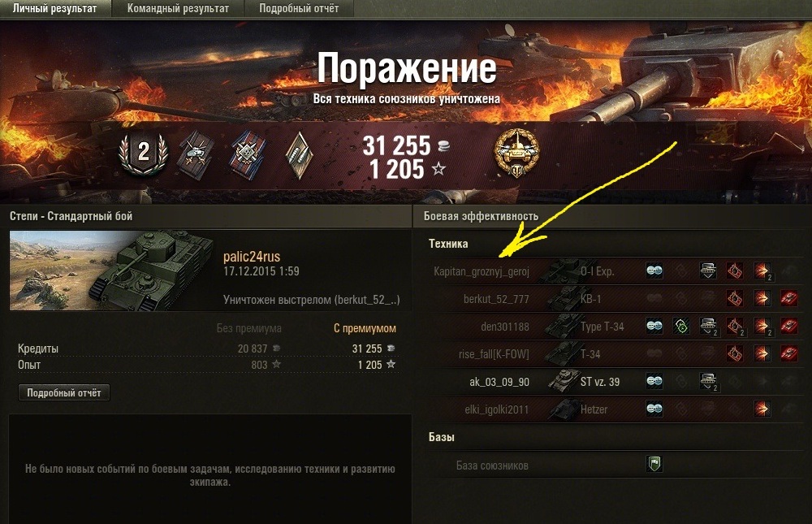812x524 pixels.
Task: Click green critical hit icon for den301188
Action: (x=681, y=326)
